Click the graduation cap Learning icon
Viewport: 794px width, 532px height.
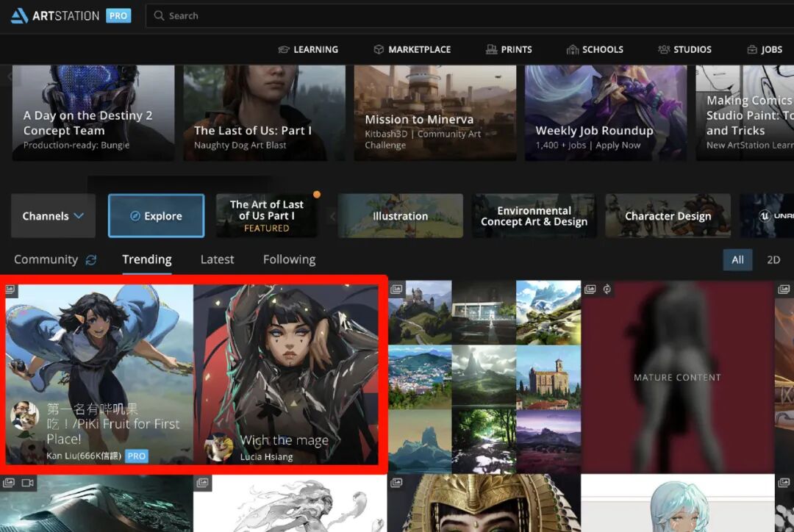tap(284, 50)
